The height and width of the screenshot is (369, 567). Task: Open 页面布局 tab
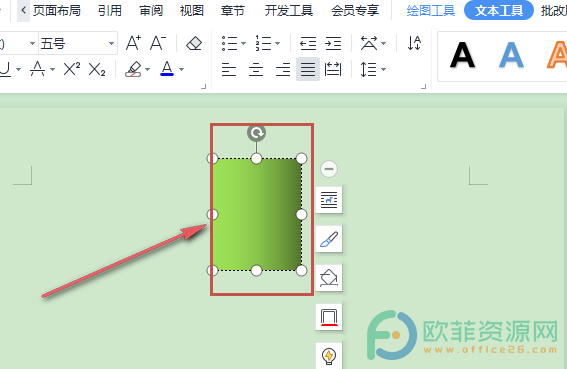(57, 10)
